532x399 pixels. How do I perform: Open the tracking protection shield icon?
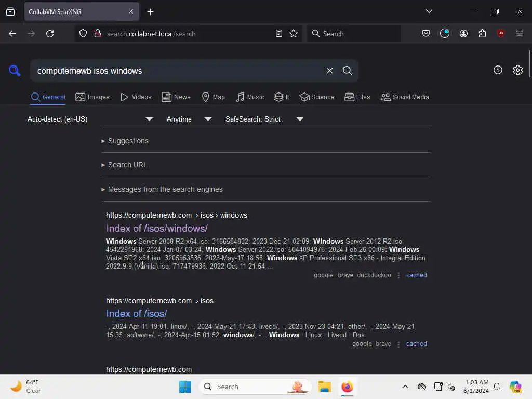[x=83, y=34]
